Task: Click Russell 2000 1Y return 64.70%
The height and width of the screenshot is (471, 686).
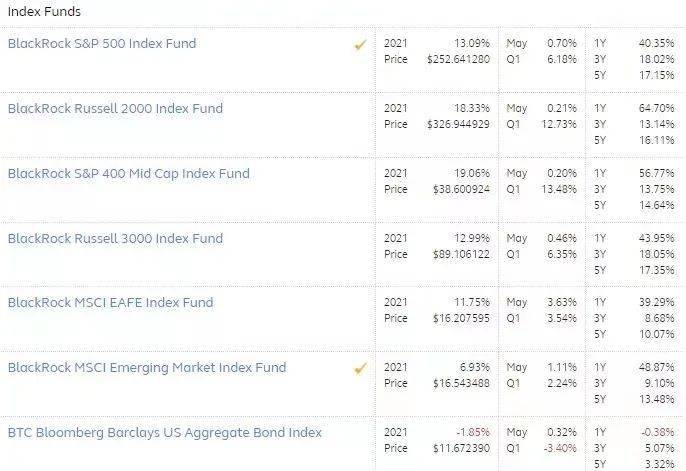Action: click(x=656, y=108)
